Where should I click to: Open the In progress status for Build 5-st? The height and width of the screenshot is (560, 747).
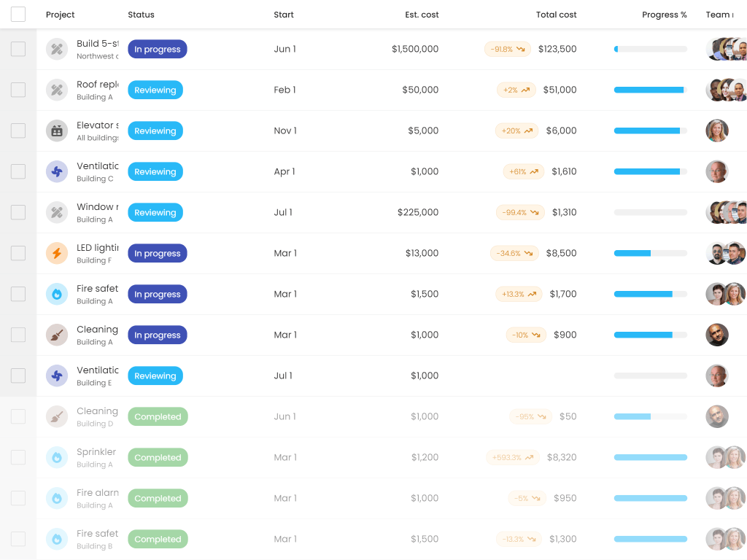click(158, 50)
